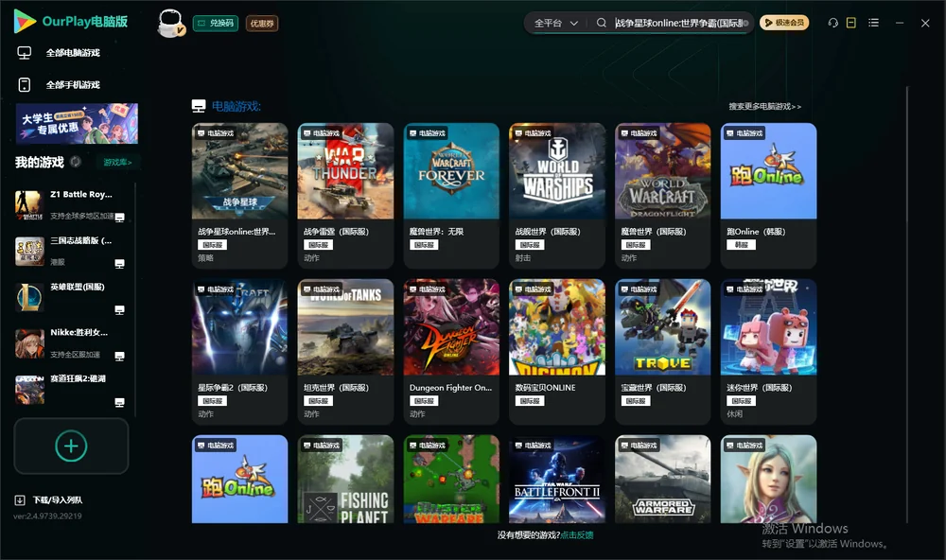Click the 优惠券 coupon button
The image size is (946, 560).
click(x=262, y=23)
